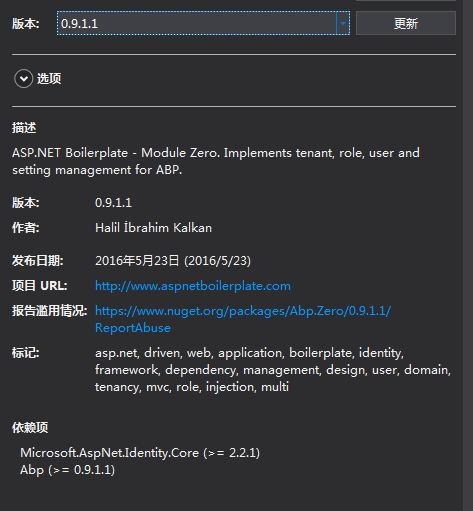Click the author name Halil İbrahim Kalkan
The image size is (473, 511).
[x=153, y=228]
